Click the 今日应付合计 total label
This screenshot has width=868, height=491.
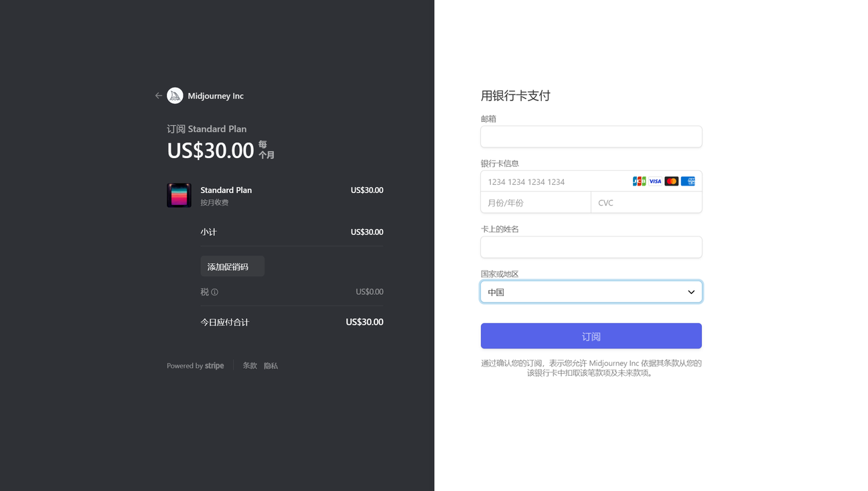224,322
